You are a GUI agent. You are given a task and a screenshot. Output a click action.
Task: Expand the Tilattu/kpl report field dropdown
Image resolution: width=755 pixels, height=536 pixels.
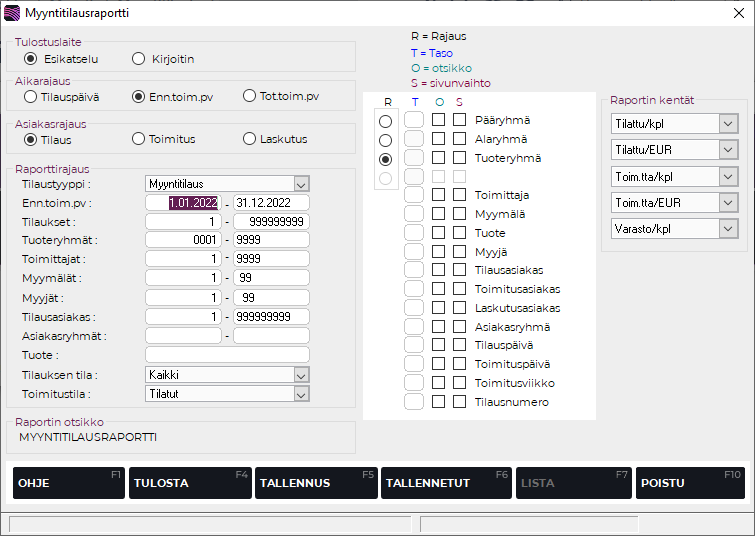tap(727, 123)
